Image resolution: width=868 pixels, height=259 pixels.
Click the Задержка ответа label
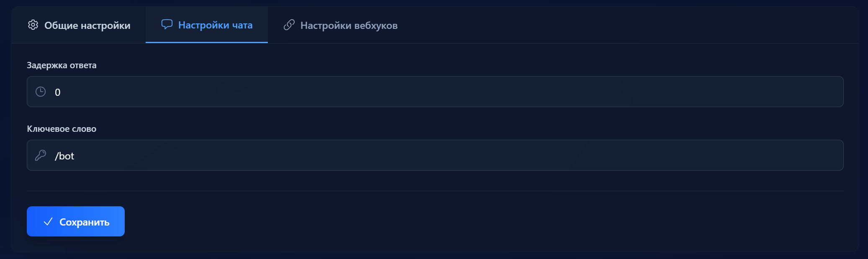(62, 65)
